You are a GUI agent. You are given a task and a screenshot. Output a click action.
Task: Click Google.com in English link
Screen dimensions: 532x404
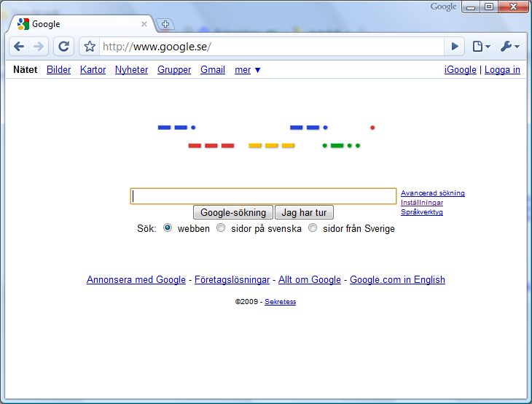point(397,279)
